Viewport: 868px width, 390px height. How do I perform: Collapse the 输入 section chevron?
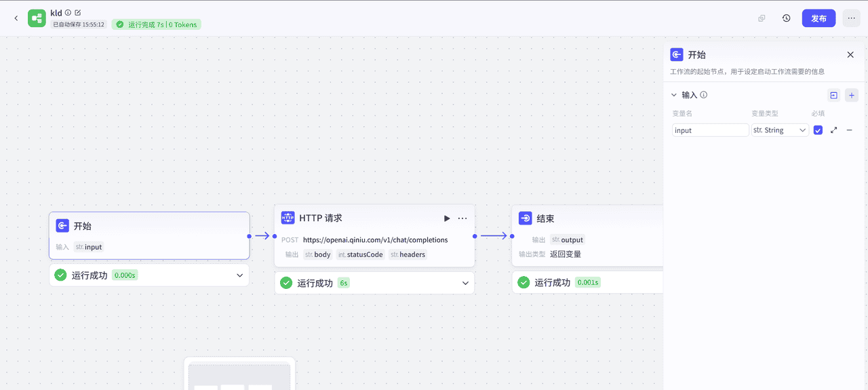pyautogui.click(x=674, y=96)
